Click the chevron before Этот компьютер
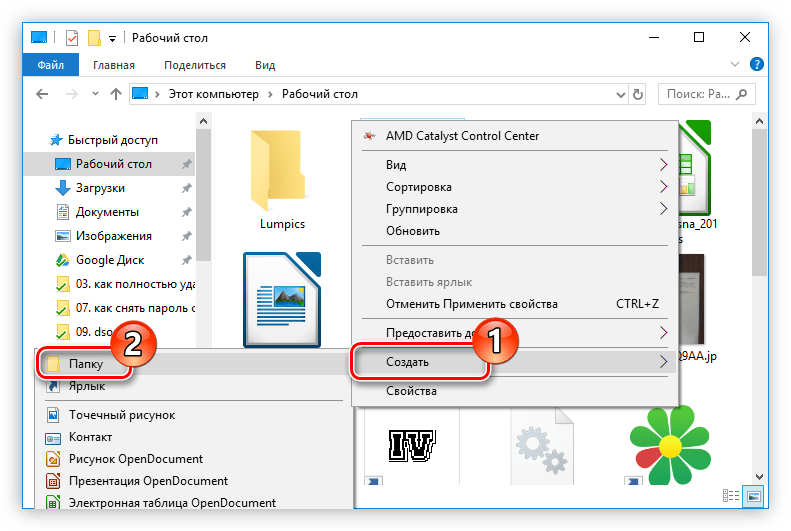 (157, 94)
